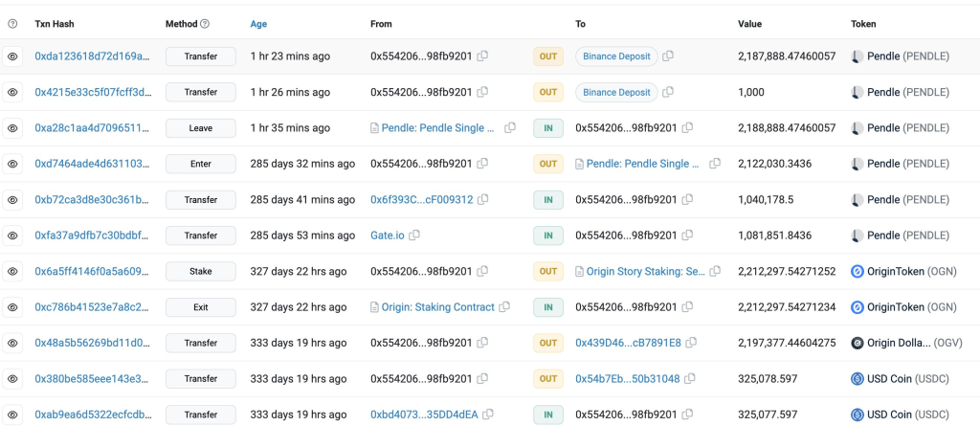Image resolution: width=980 pixels, height=426 pixels.
Task: Copy Origin: Staking Contract address
Action: (504, 306)
